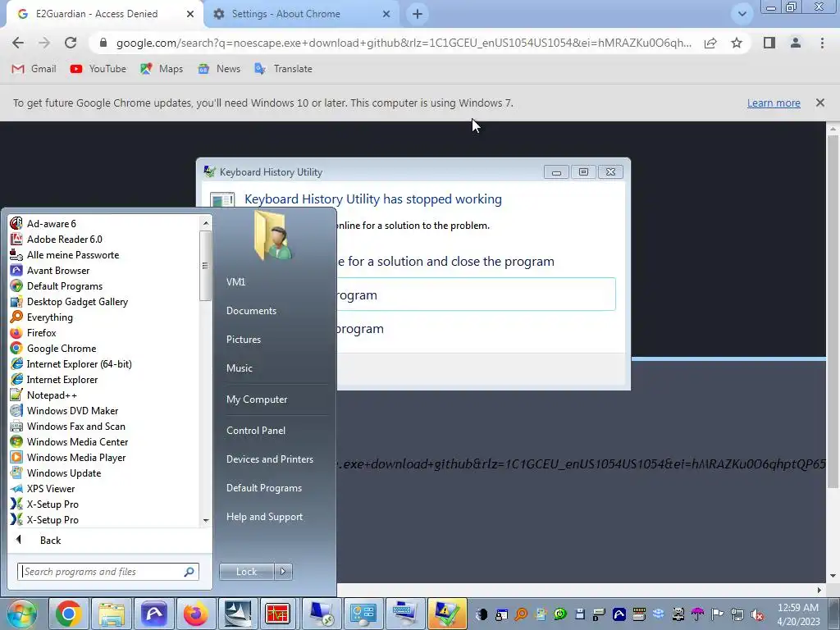840x630 pixels.
Task: Click the programs list scroll-up arrow
Action: pos(206,223)
